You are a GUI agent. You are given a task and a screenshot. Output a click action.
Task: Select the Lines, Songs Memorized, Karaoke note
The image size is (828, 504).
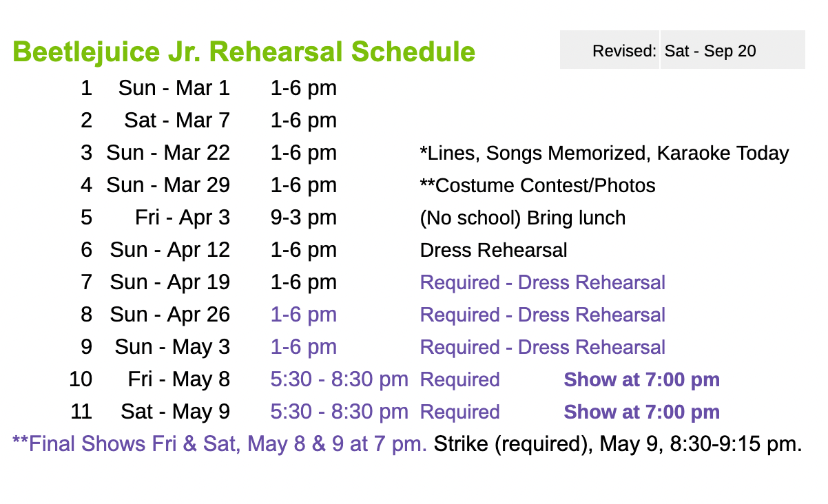click(604, 153)
